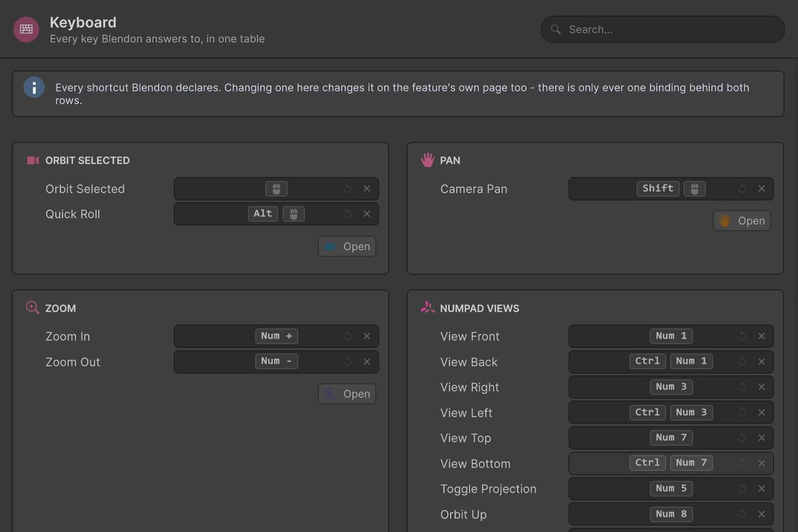Reset the Orbit Up shortcut

pos(743,514)
